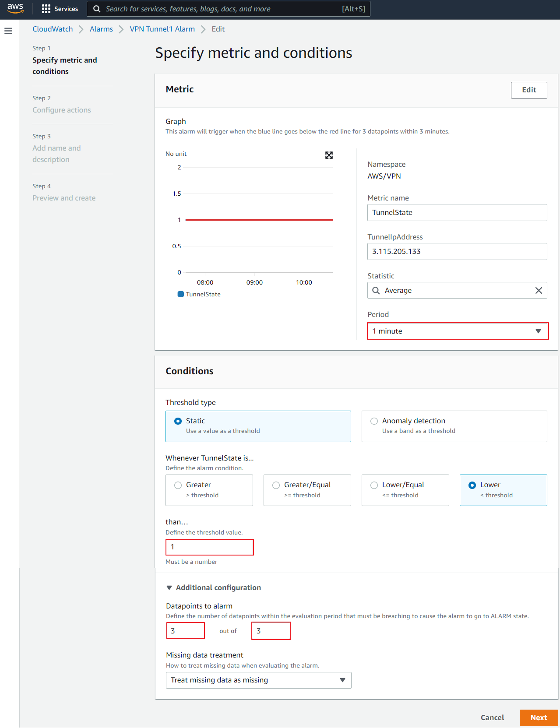Select the Static threshold type
Image resolution: width=560 pixels, height=728 pixels.
(x=178, y=421)
